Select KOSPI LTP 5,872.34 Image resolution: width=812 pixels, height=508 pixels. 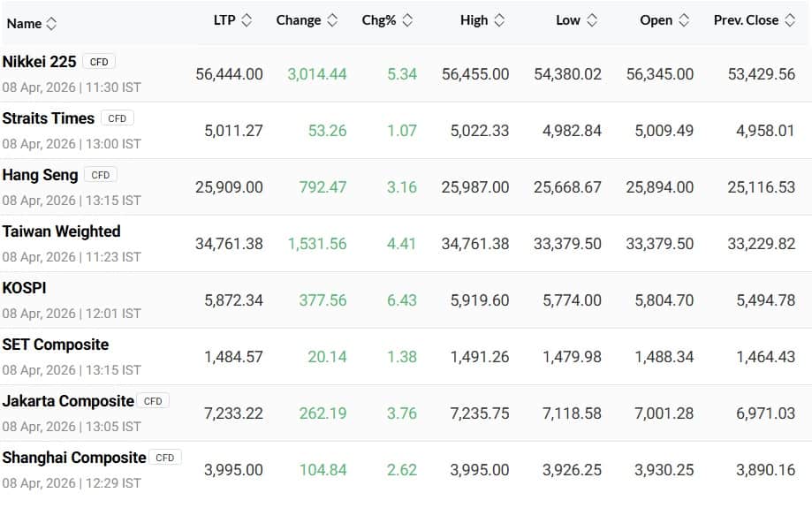[x=233, y=300]
